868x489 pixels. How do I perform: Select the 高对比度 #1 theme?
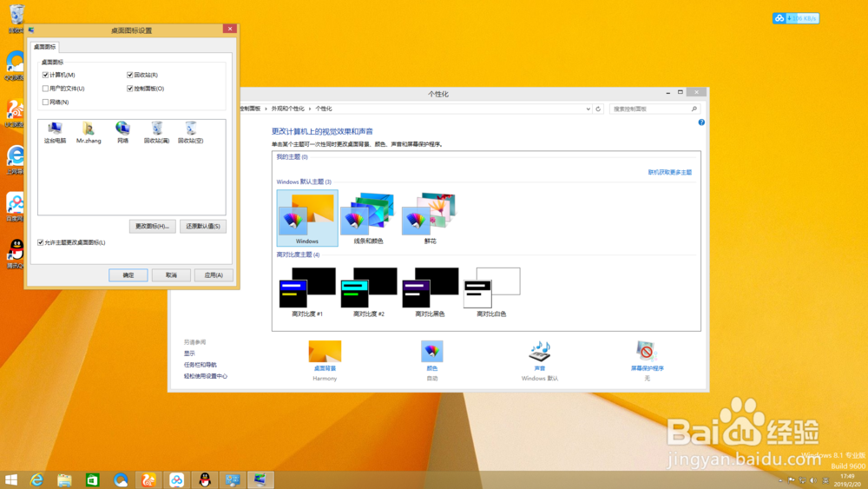tap(307, 293)
